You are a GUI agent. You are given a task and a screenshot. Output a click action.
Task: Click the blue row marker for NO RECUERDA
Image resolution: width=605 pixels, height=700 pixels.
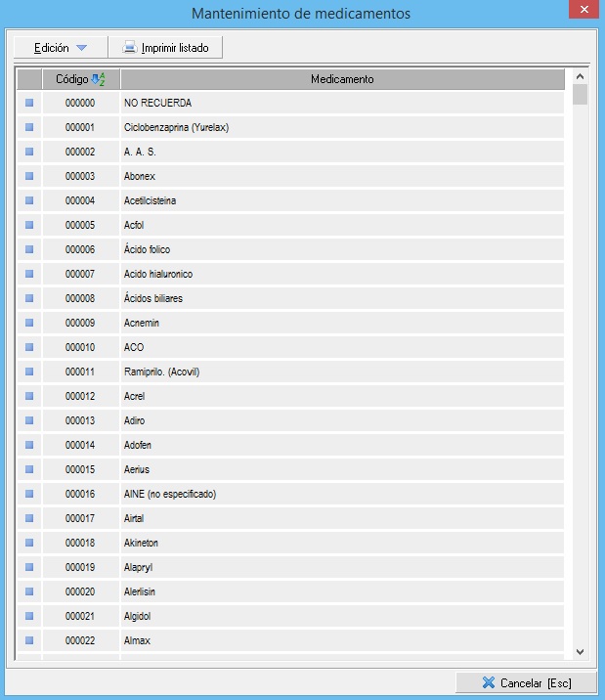tap(29, 103)
